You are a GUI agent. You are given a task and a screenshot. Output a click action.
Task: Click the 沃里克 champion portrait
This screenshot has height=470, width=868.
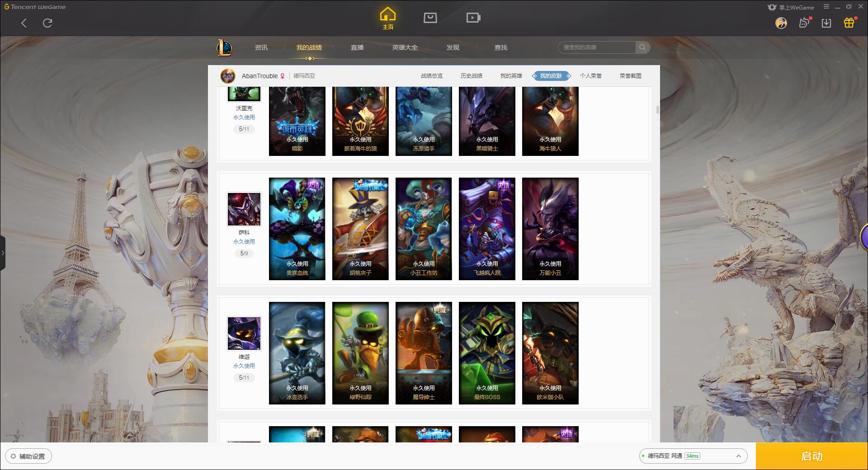[244, 94]
